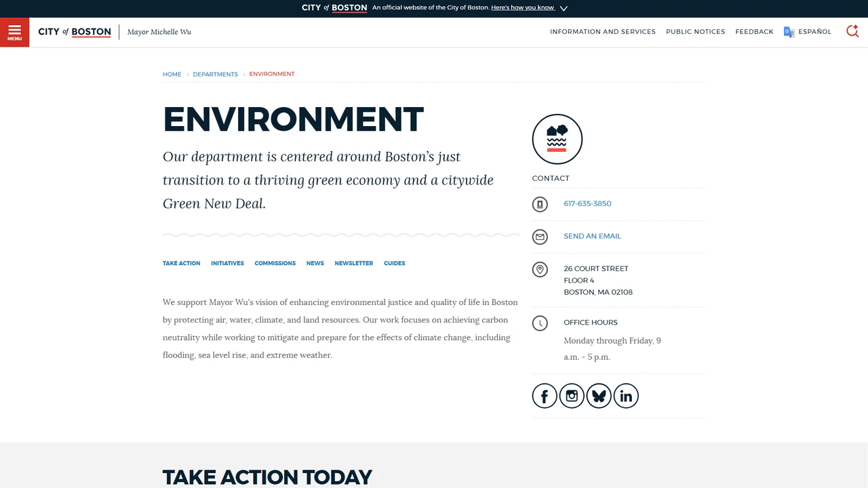Click the envelope icon beside Send an Email

pos(540,237)
